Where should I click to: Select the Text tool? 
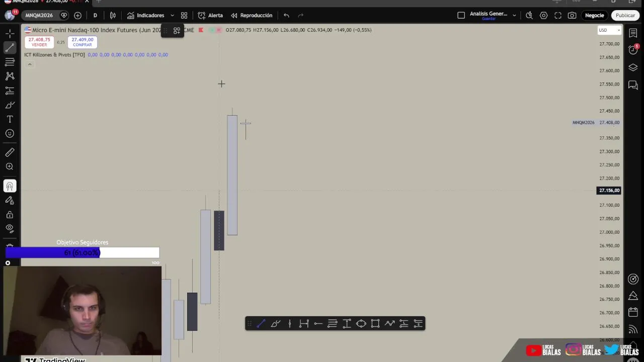coord(10,119)
